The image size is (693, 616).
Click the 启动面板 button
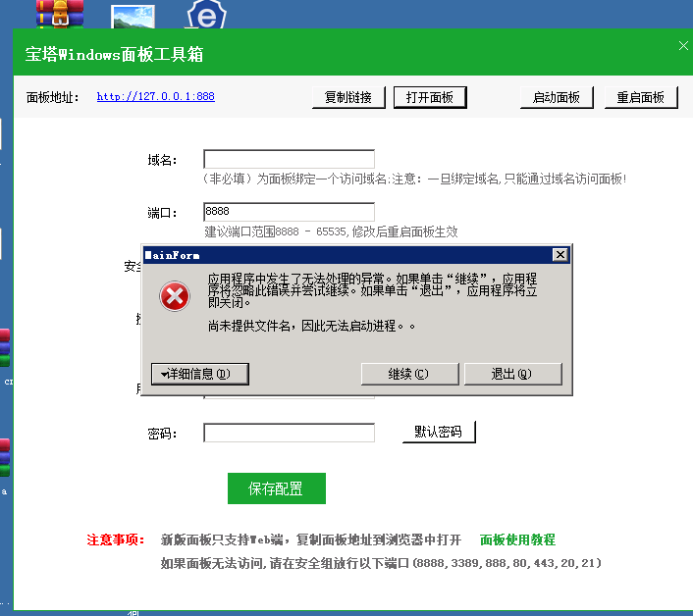(x=557, y=97)
